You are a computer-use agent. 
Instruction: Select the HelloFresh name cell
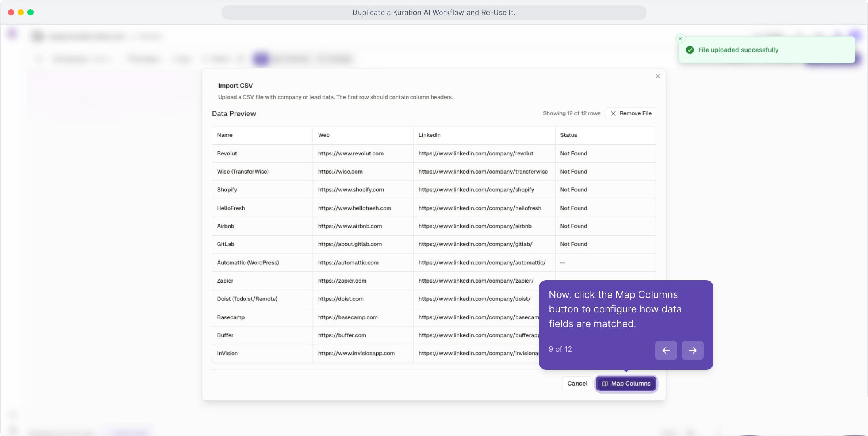(262, 208)
